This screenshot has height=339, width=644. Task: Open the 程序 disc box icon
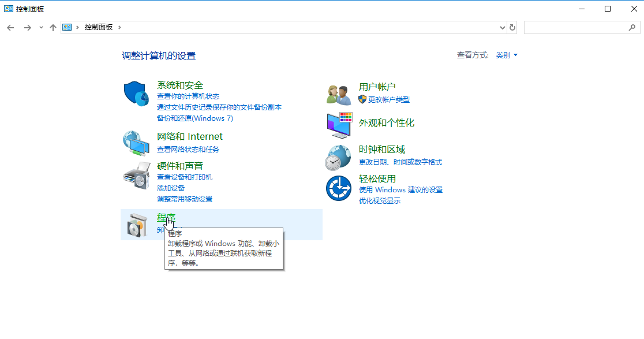click(137, 225)
